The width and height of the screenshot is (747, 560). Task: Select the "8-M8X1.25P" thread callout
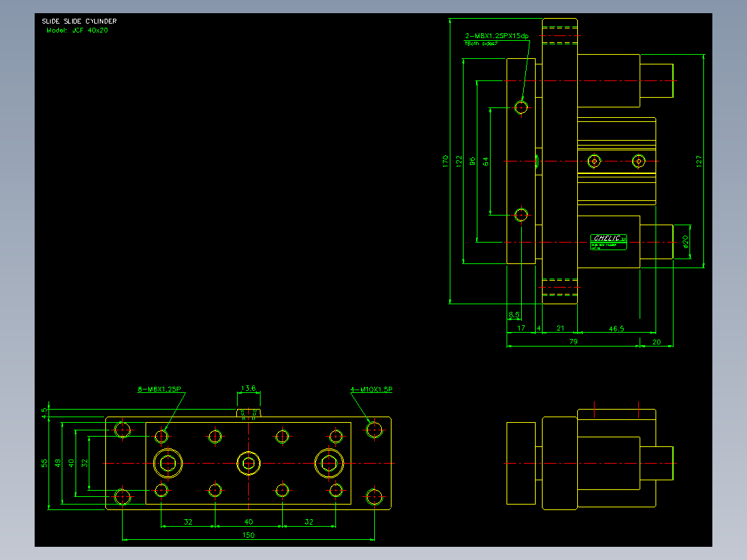(159, 389)
